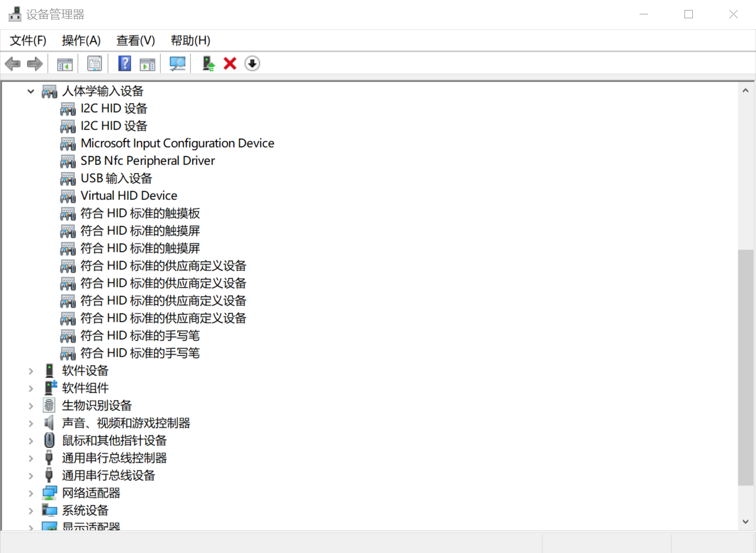
Task: Scan for hardware changes using monitor icon
Action: coord(177,64)
